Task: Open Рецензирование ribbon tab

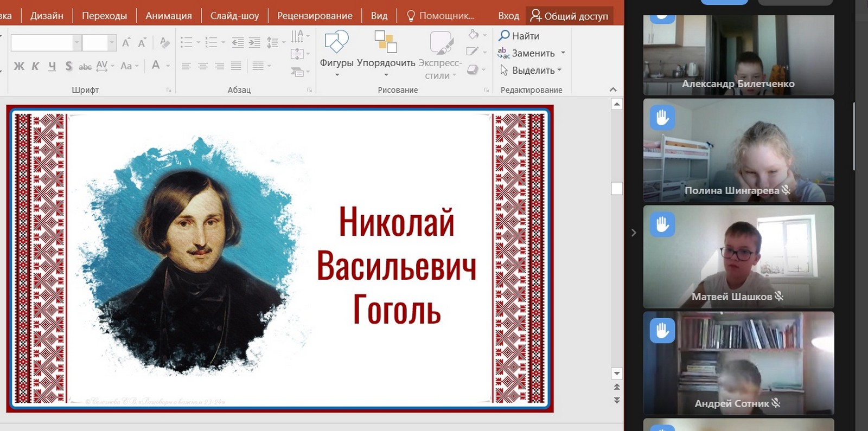Action: [315, 16]
